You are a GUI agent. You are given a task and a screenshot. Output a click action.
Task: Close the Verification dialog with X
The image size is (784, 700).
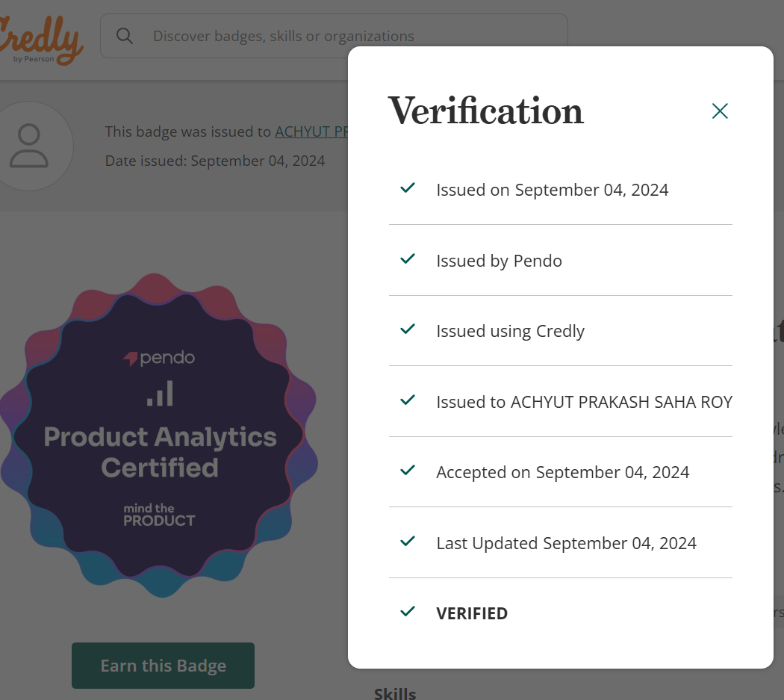pos(720,111)
